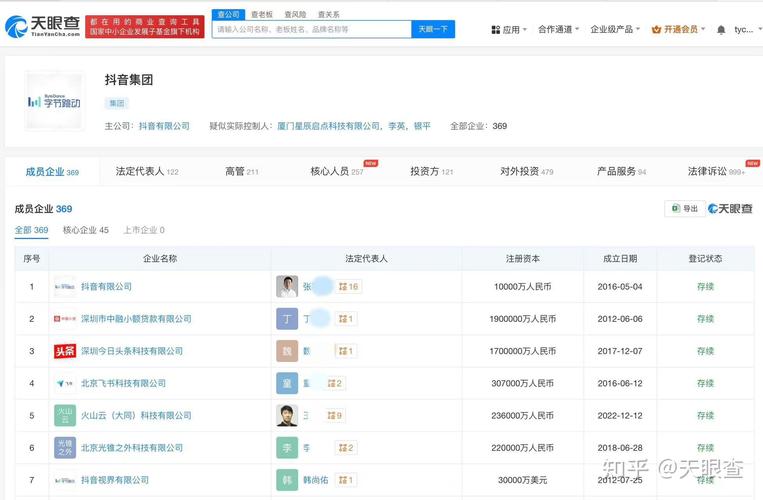Switch to the 对外投资 479 tab
The image size is (763, 500).
[x=527, y=171]
